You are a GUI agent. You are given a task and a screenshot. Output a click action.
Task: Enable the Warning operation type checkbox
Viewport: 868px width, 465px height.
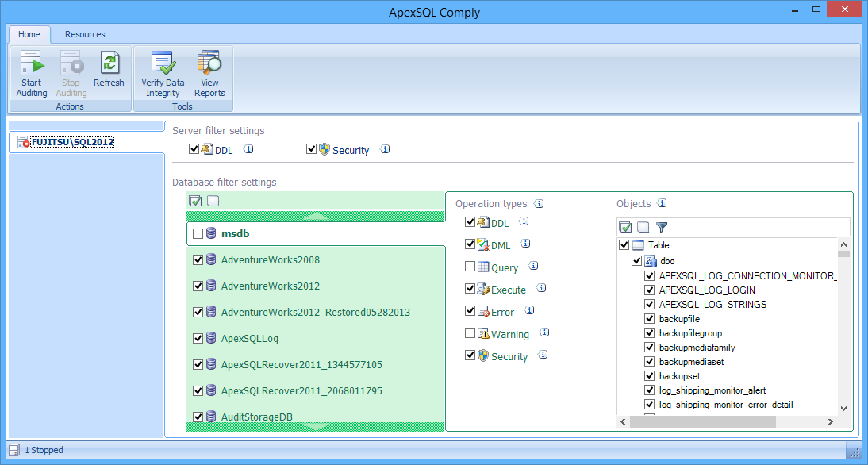point(470,333)
